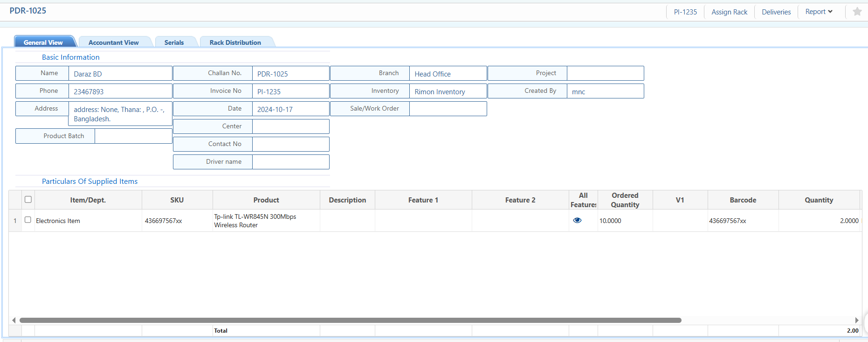Toggle select-all checkbox in table header
The image size is (868, 342).
point(28,199)
